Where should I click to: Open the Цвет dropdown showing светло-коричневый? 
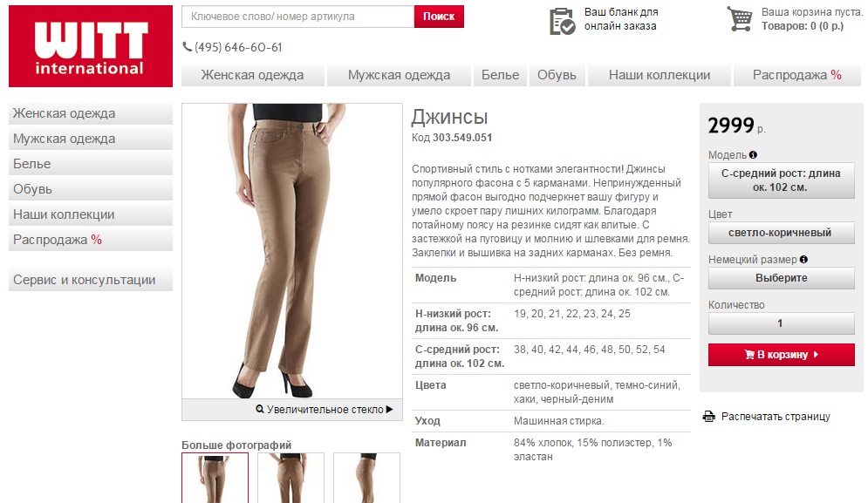(781, 233)
